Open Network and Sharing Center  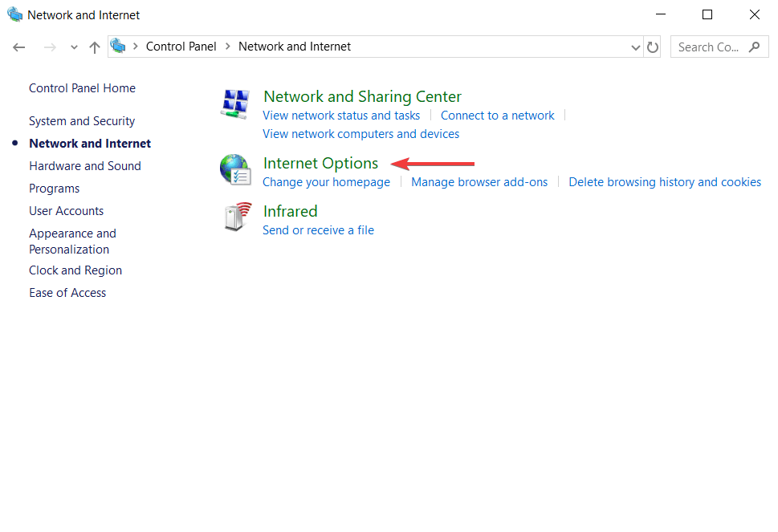(x=362, y=96)
